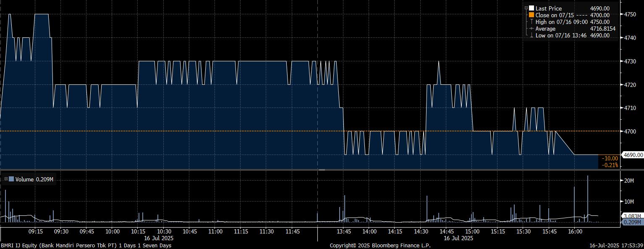Click the 15:30 time axis label
The image size is (644, 249).
(524, 231)
